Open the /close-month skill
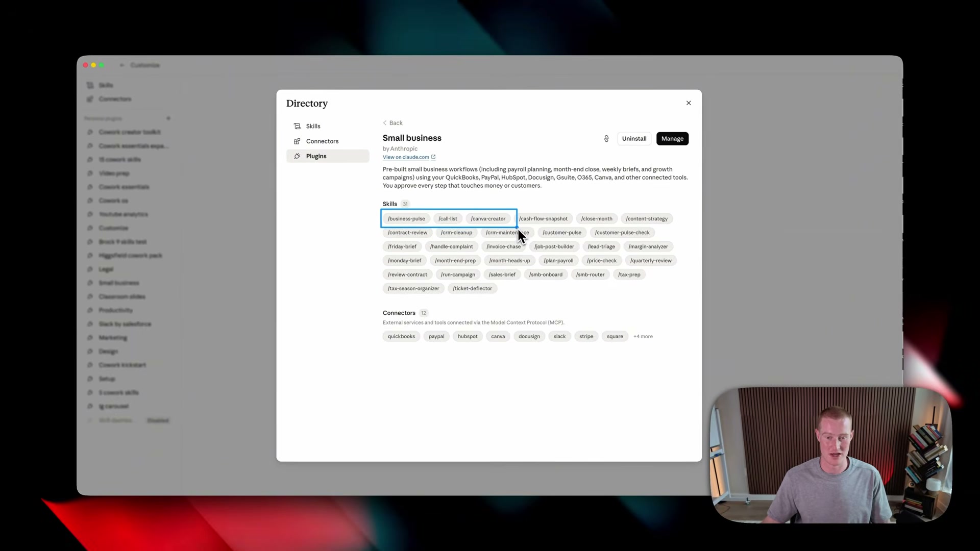980x551 pixels. pyautogui.click(x=597, y=219)
